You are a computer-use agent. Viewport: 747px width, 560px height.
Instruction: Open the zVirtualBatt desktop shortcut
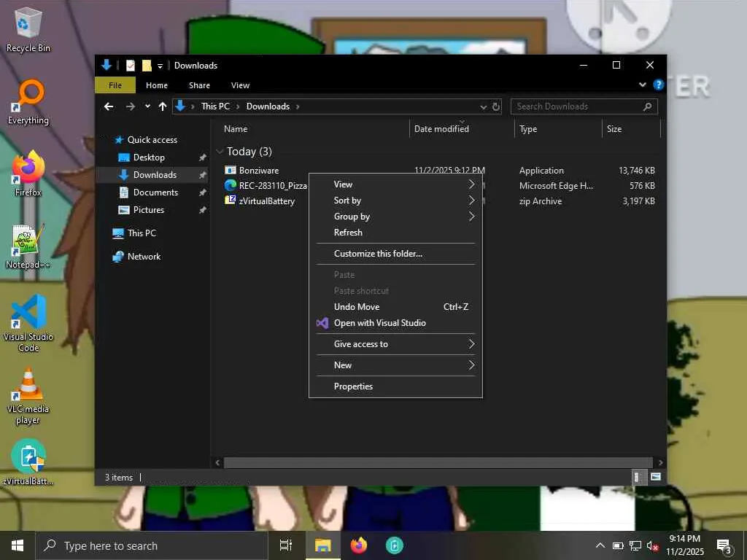tap(28, 463)
